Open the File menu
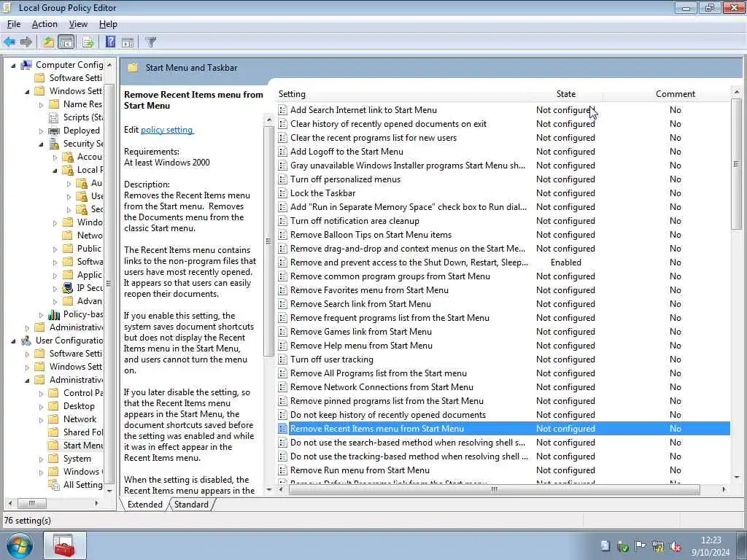The width and height of the screenshot is (747, 560). (x=14, y=24)
